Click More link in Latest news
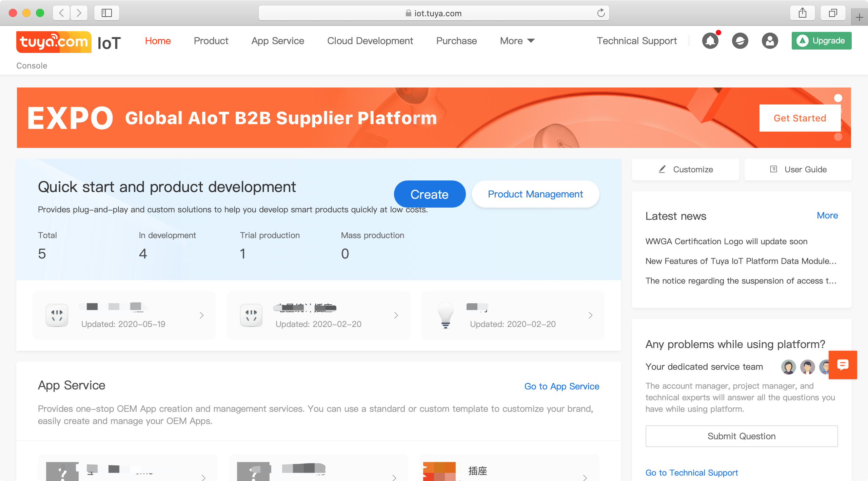The width and height of the screenshot is (868, 481). pyautogui.click(x=827, y=215)
